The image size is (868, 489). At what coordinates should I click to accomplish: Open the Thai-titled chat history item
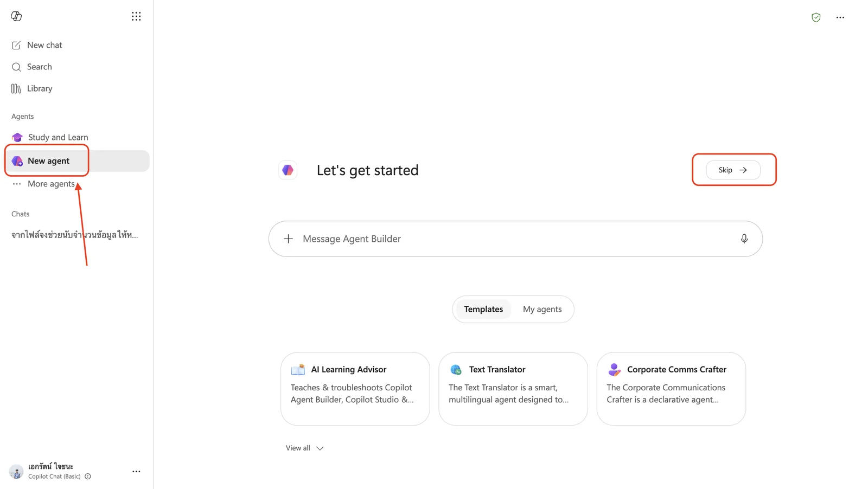point(75,235)
